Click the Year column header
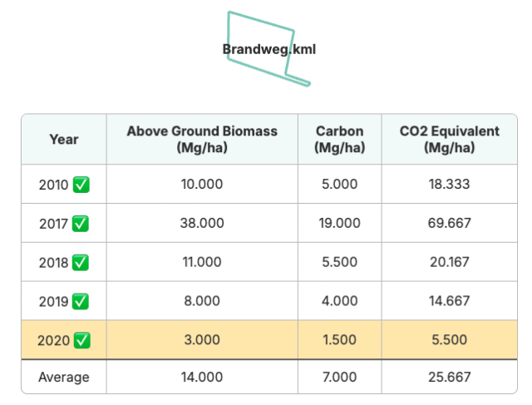This screenshot has height=405, width=532. click(64, 139)
